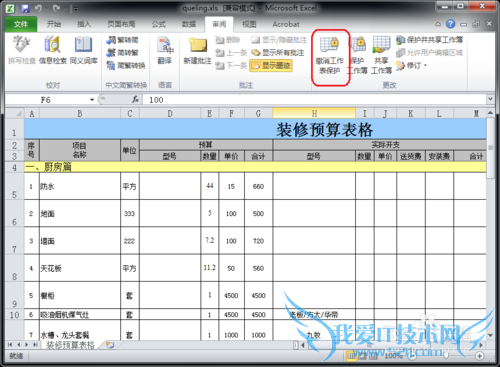Click grayed Show/Hide Comment (显示/隐藏批注)
Viewport: 500px width, 367px height.
coord(279,40)
